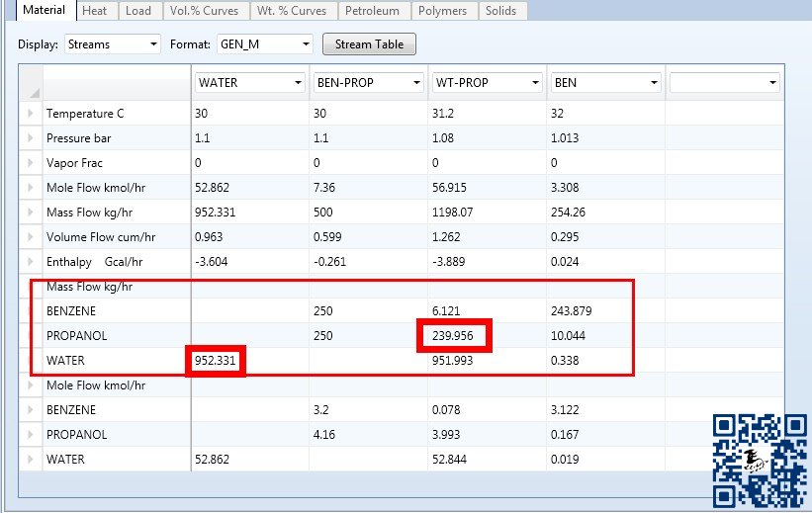Expand the Enthalpy Gcal/hr row arrow
812x513 pixels.
click(x=31, y=262)
